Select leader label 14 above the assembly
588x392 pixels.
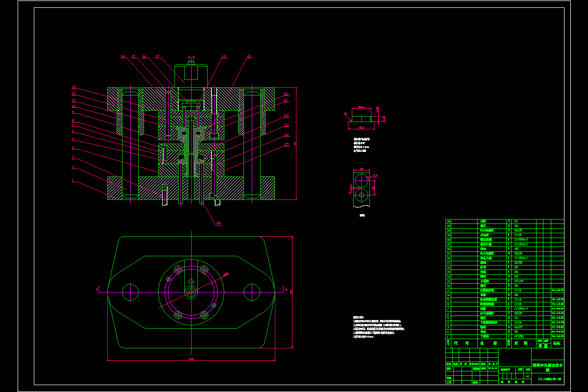point(123,57)
